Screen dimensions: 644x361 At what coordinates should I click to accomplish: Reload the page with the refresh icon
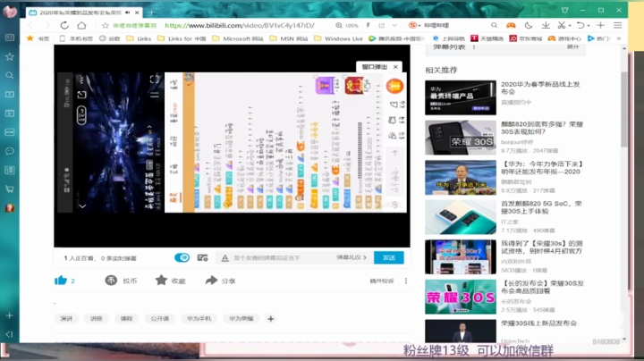tap(64, 25)
